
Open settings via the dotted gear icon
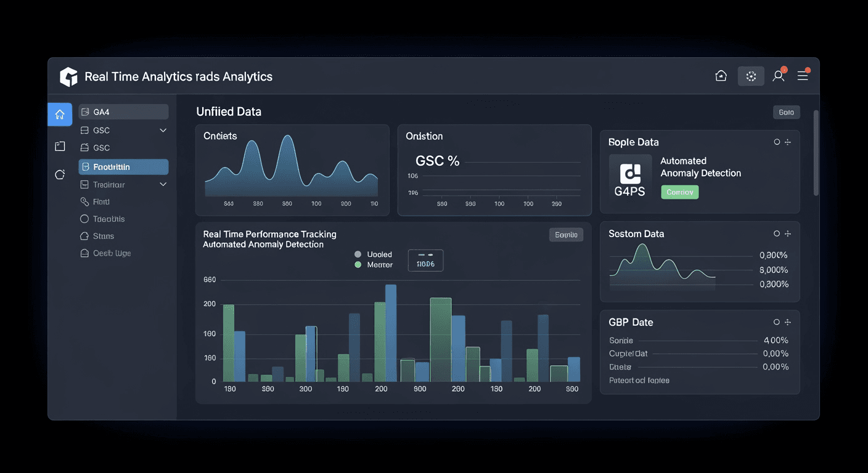coord(751,76)
